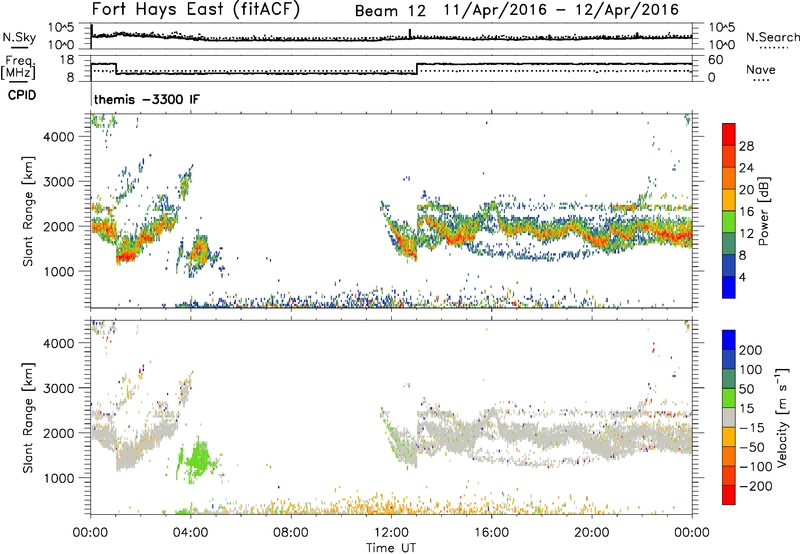Click the gray band of the Velocity color bar
Screen dimensions: 800x554
click(x=729, y=417)
